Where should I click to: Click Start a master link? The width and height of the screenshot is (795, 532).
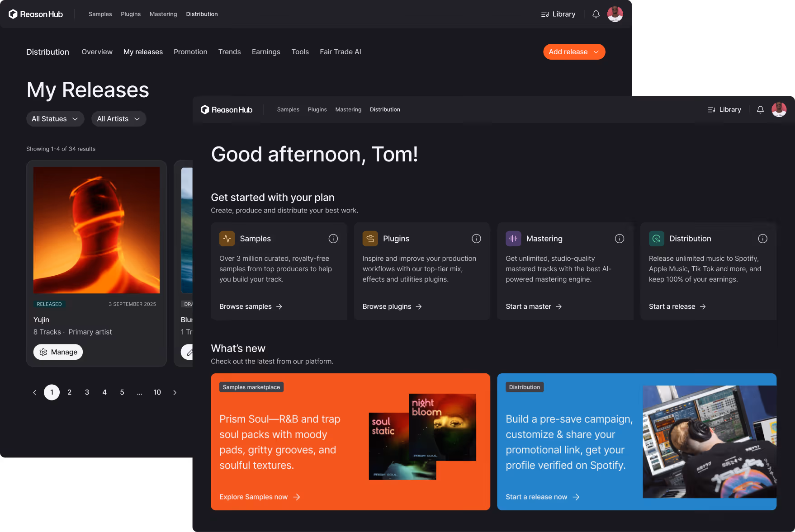[x=534, y=306]
